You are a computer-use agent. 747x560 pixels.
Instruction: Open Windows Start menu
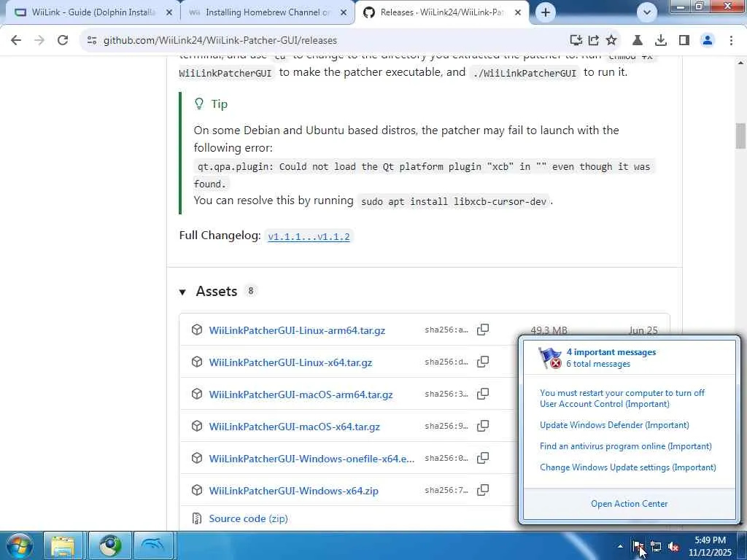point(18,545)
